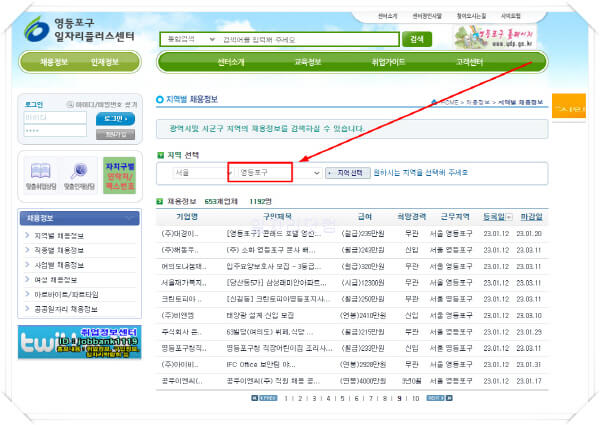
Task: Open 아르바이트/파트타임 in the sidebar
Action: 66,294
